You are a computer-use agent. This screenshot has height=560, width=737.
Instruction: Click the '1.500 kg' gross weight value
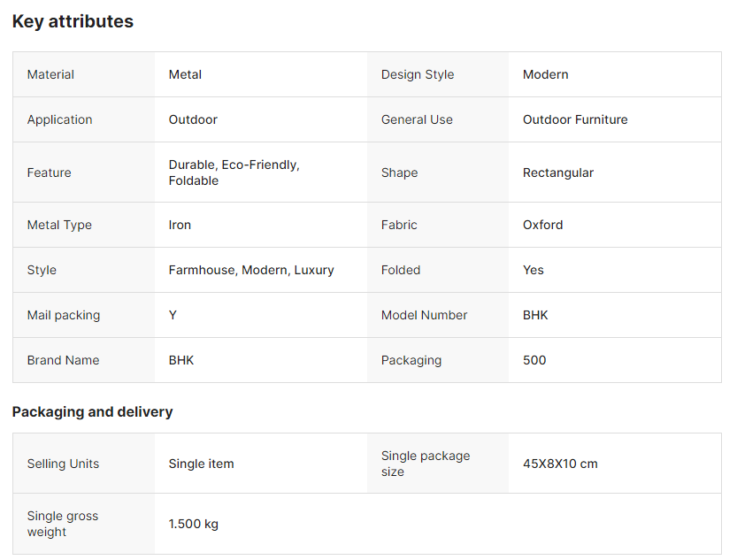coord(193,525)
